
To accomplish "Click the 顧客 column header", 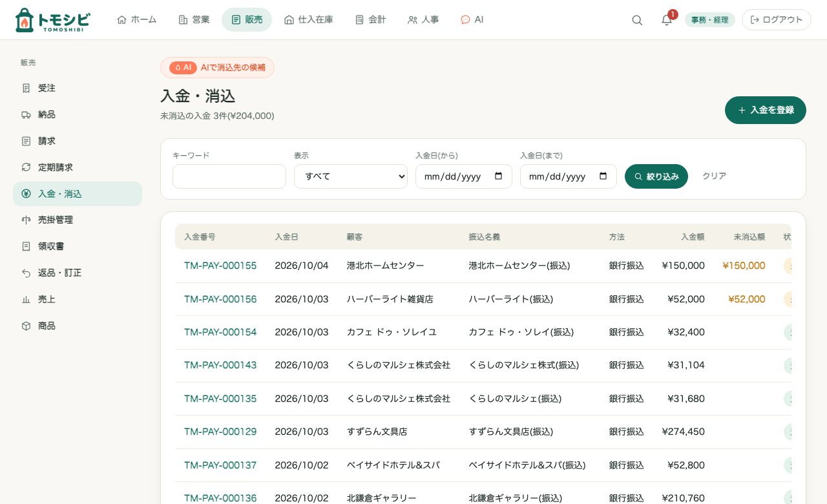I will tap(355, 237).
